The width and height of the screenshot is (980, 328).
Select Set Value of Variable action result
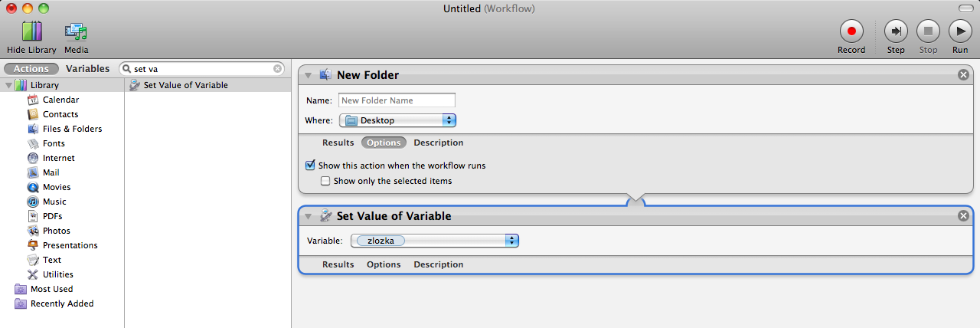click(185, 85)
